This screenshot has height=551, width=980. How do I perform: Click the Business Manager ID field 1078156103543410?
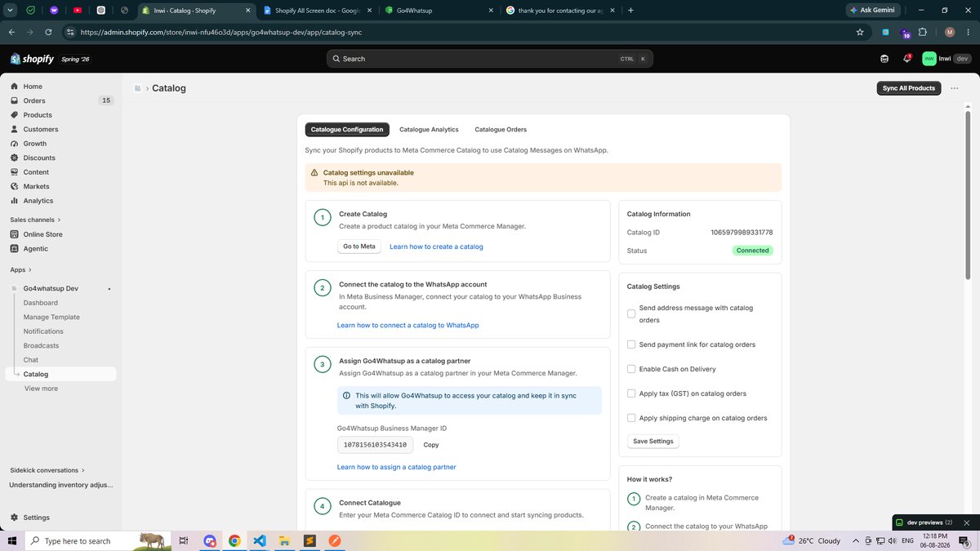pyautogui.click(x=375, y=445)
